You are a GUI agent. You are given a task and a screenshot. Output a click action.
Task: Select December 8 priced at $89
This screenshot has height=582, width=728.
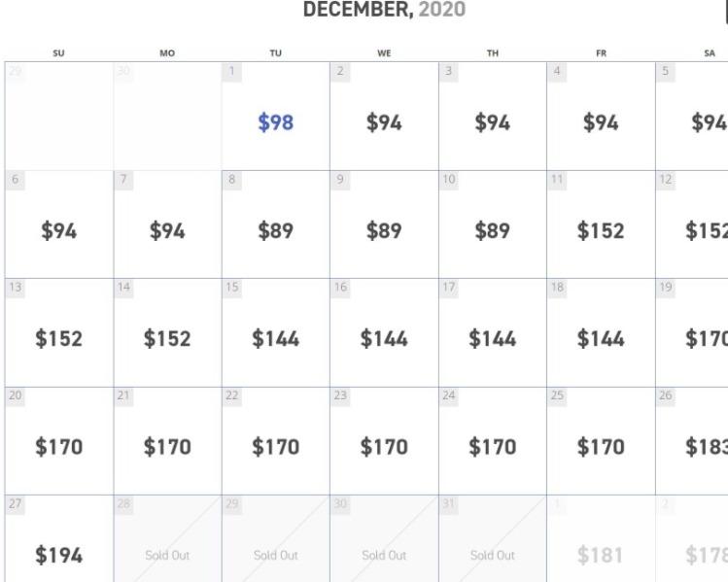276,224
